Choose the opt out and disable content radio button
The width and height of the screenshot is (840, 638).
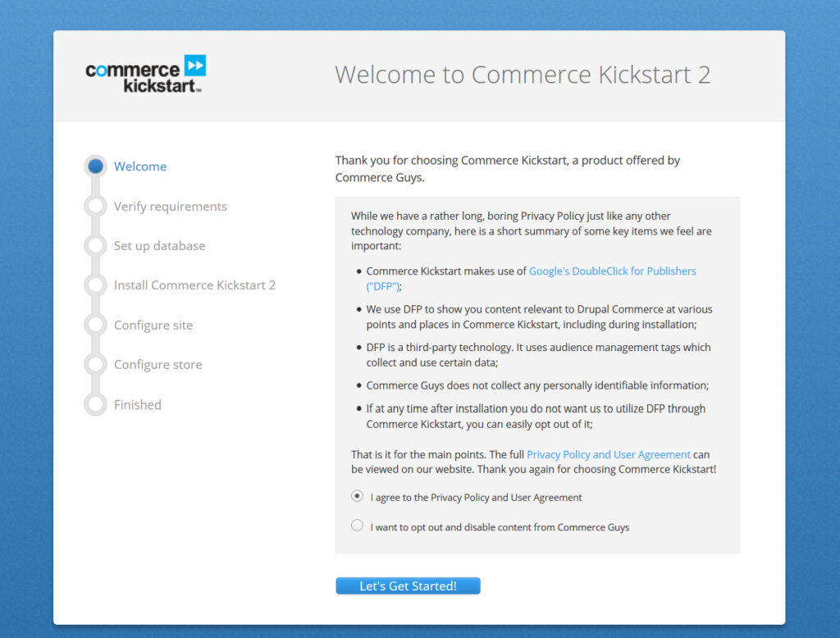[x=358, y=526]
